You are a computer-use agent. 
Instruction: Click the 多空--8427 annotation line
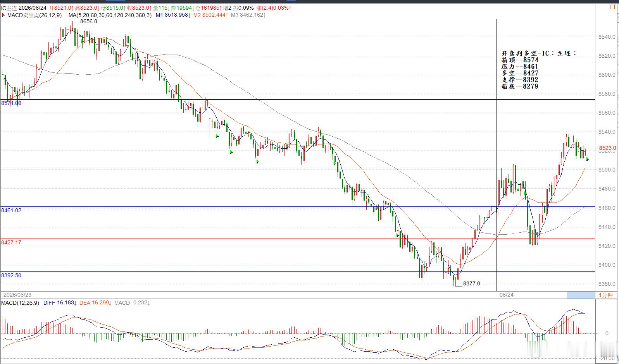[520, 73]
